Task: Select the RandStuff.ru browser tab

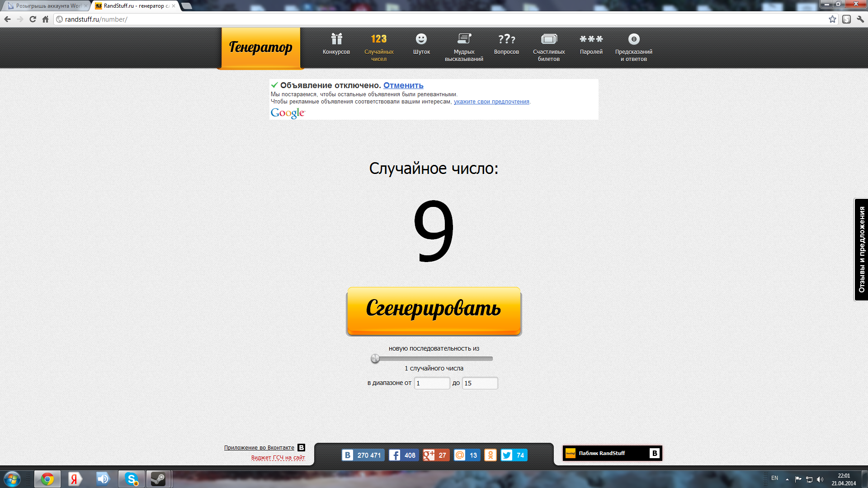Action: [x=135, y=6]
